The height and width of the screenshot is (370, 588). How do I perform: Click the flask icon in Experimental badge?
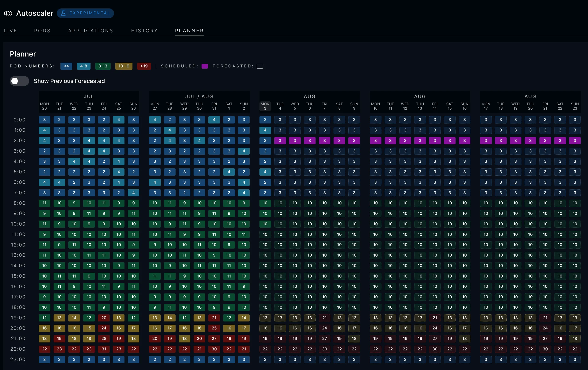pos(63,13)
